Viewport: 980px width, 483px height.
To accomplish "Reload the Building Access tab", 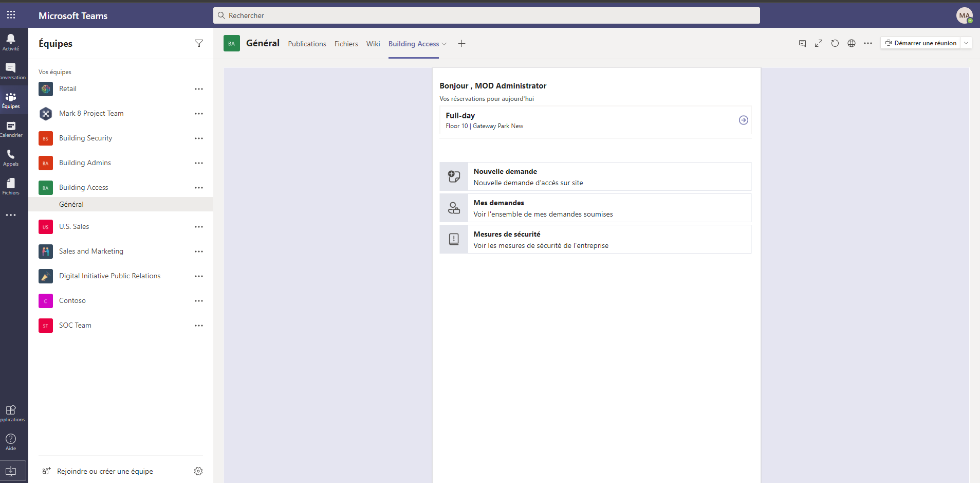I will (835, 43).
